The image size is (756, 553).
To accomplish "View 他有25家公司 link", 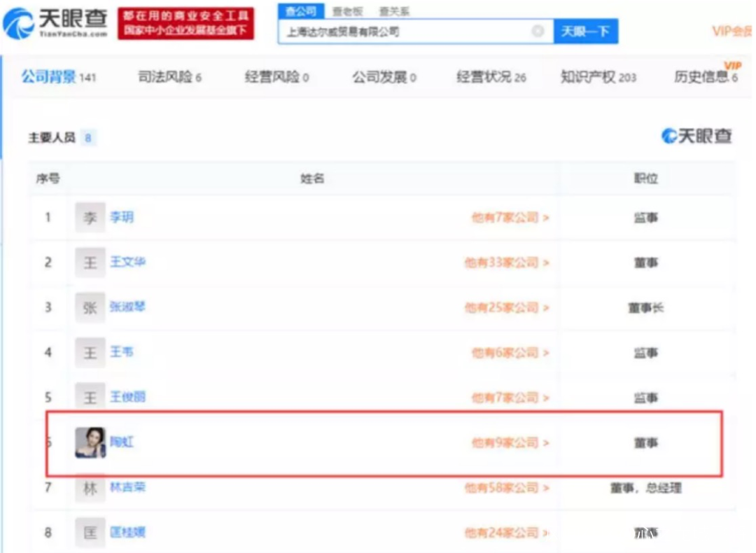I will [x=506, y=307].
